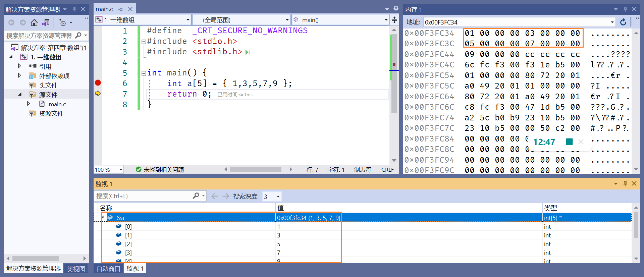Collapse the 源文件 folder

[19, 95]
